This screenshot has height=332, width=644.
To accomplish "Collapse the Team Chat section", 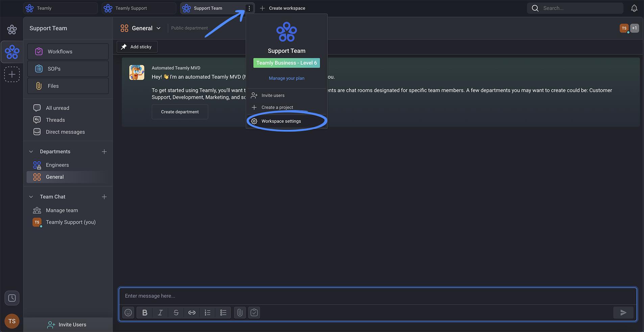I will point(31,197).
